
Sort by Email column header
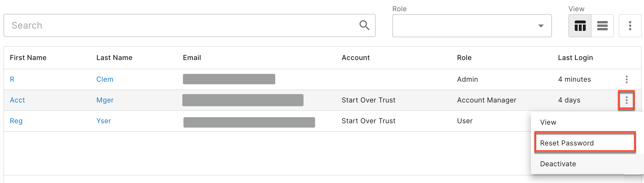[x=192, y=58]
